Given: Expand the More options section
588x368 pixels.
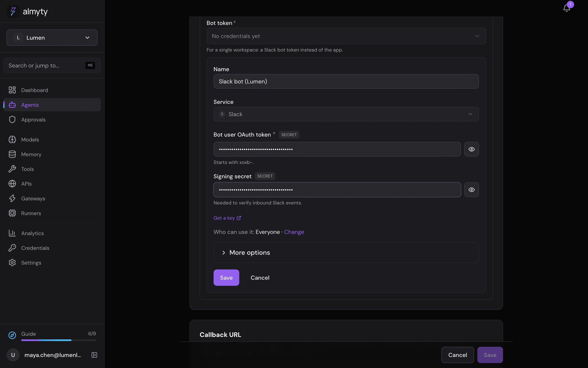Looking at the screenshot, I should 346,253.
